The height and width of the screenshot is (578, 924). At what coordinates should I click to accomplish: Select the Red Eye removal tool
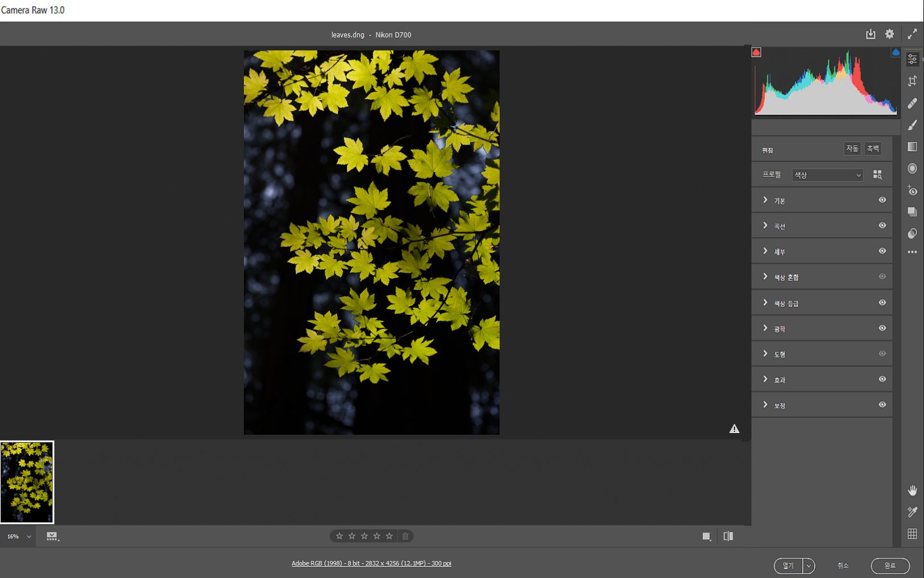click(912, 190)
